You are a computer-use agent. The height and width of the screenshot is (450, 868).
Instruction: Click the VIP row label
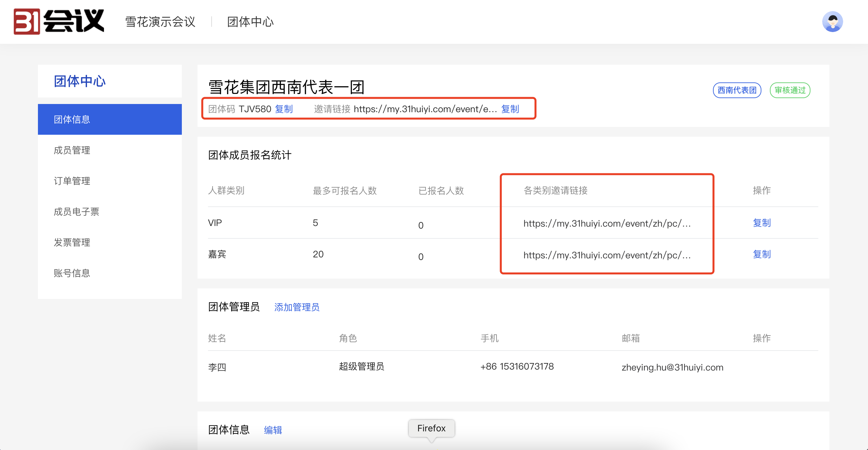(x=215, y=223)
